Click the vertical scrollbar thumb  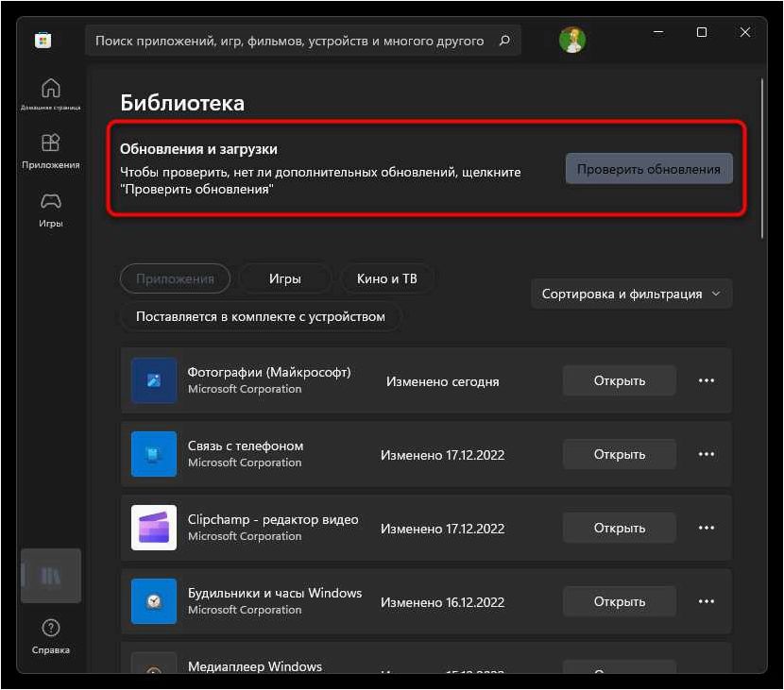pos(762,159)
